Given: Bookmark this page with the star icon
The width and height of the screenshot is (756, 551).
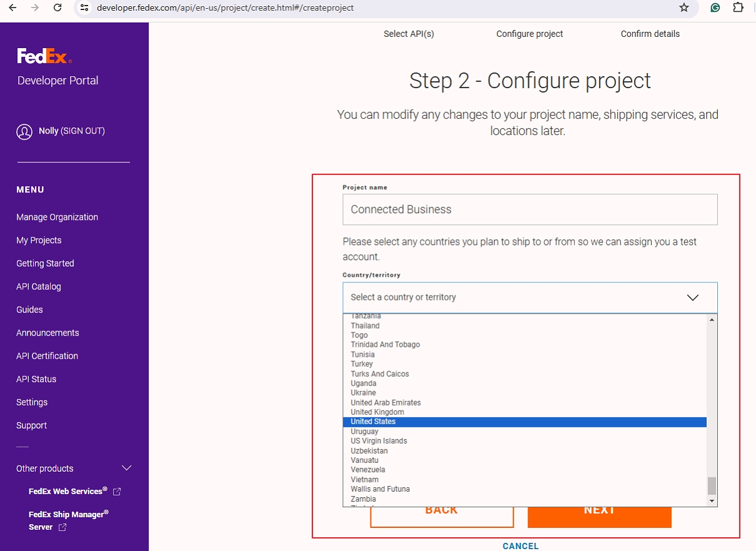Looking at the screenshot, I should tap(684, 7).
